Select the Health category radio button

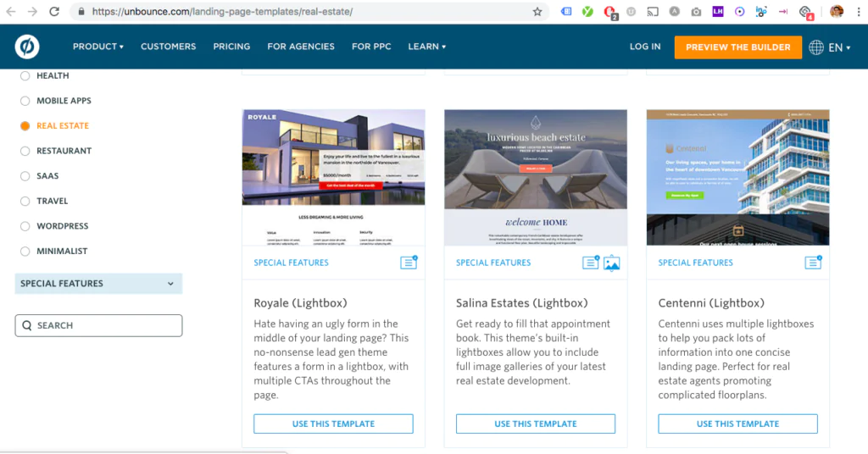click(25, 75)
